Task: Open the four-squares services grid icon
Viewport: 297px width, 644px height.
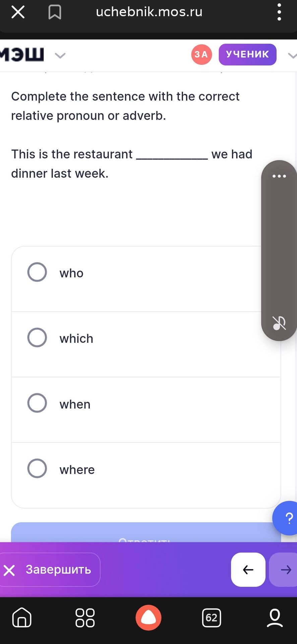Action: pyautogui.click(x=85, y=618)
